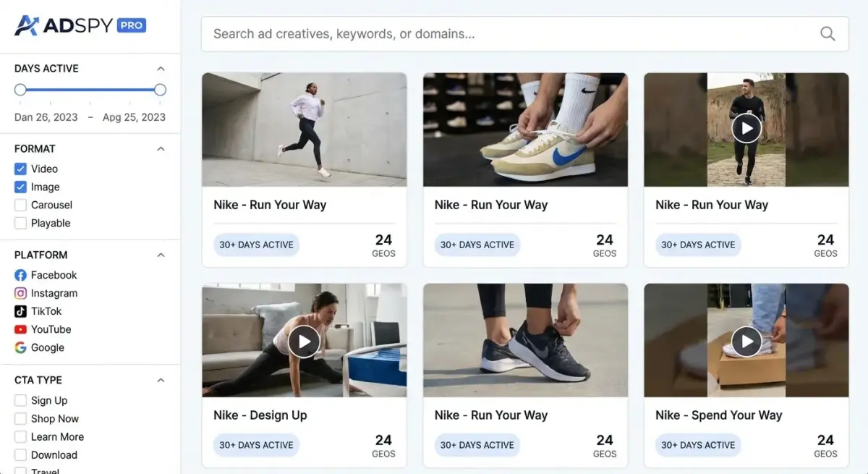Uncheck the Video format checkbox

point(20,169)
